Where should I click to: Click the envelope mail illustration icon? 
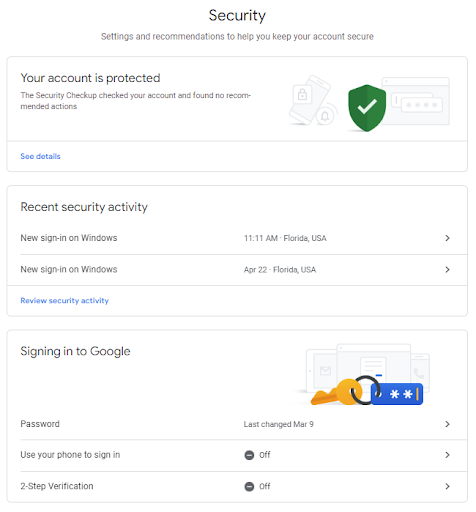pyautogui.click(x=325, y=371)
